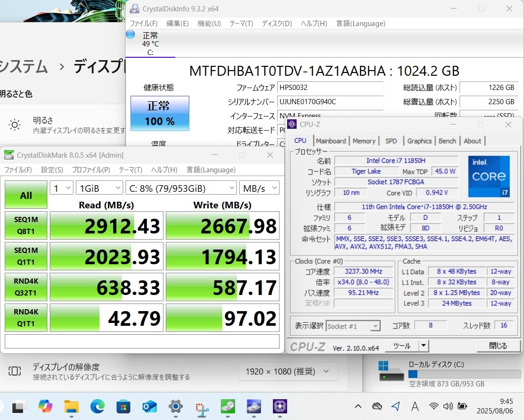Open Task View from the taskbar
Image resolution: width=524 pixels, height=420 pixels.
(19, 406)
